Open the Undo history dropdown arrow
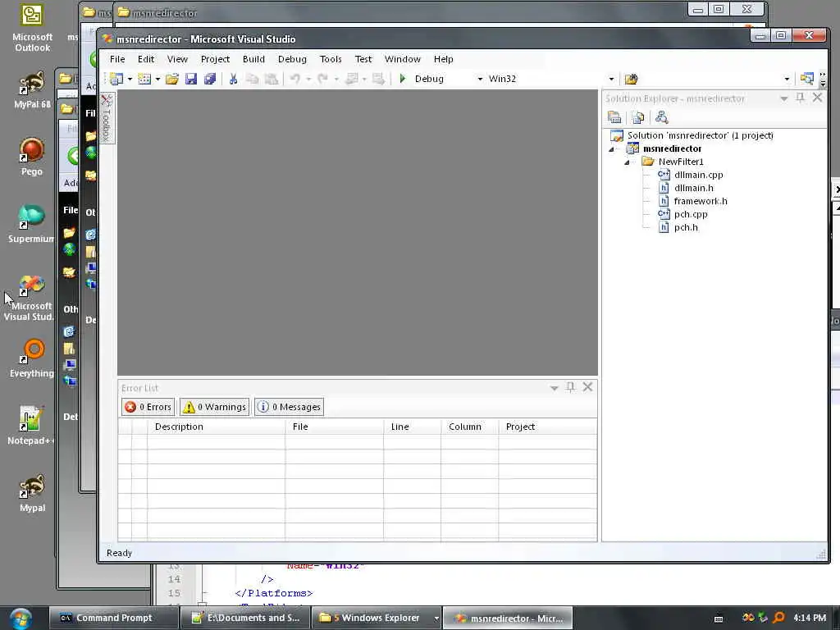 [308, 79]
